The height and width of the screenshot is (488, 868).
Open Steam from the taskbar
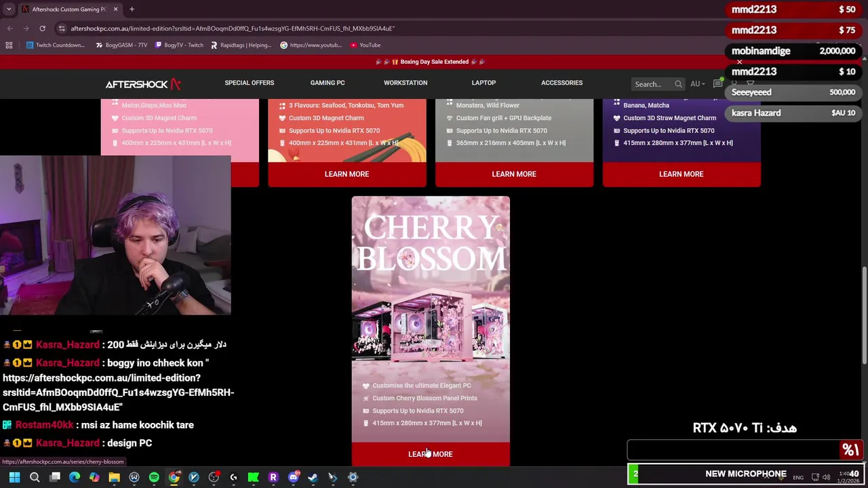(313, 477)
